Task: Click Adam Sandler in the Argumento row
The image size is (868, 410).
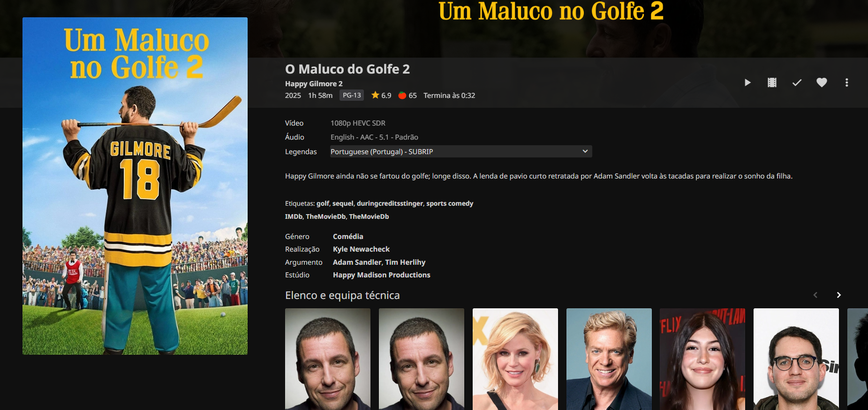Action: pyautogui.click(x=357, y=262)
